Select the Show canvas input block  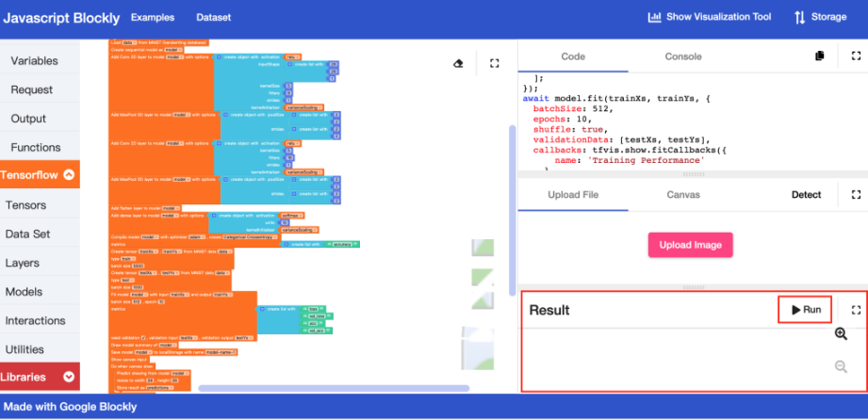pyautogui.click(x=129, y=359)
